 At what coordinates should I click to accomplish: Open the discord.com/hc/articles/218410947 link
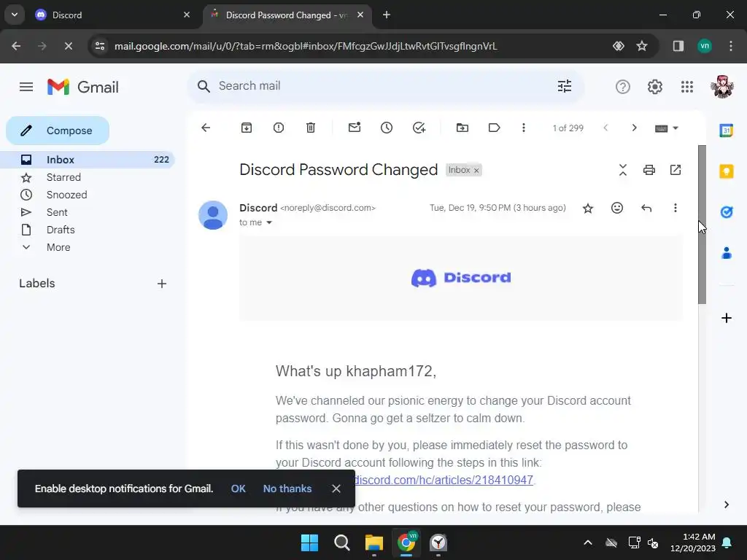coord(443,480)
